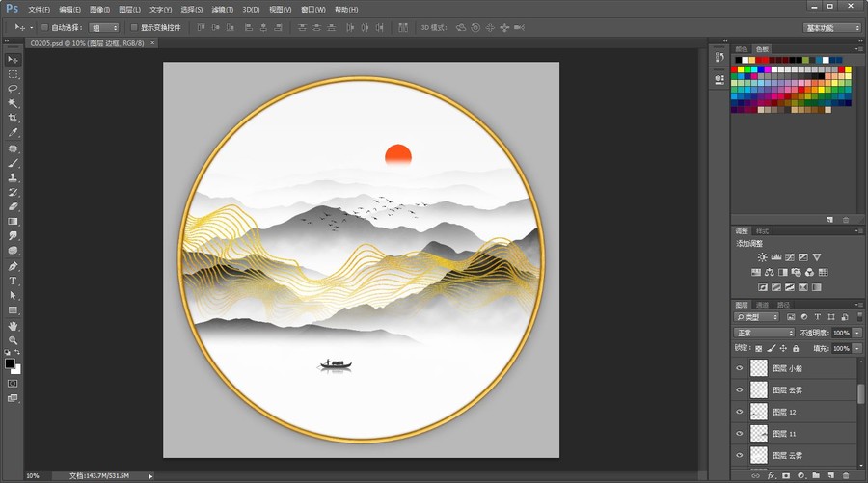Image resolution: width=868 pixels, height=483 pixels.
Task: Hide the 图层 11 layer
Action: coord(739,433)
